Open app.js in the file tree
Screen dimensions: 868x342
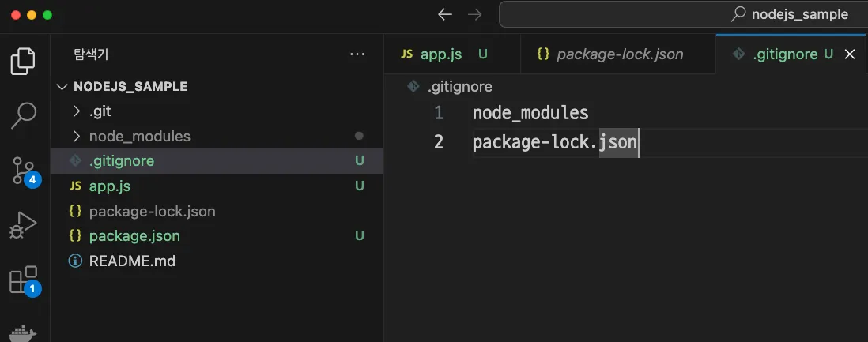coord(109,186)
